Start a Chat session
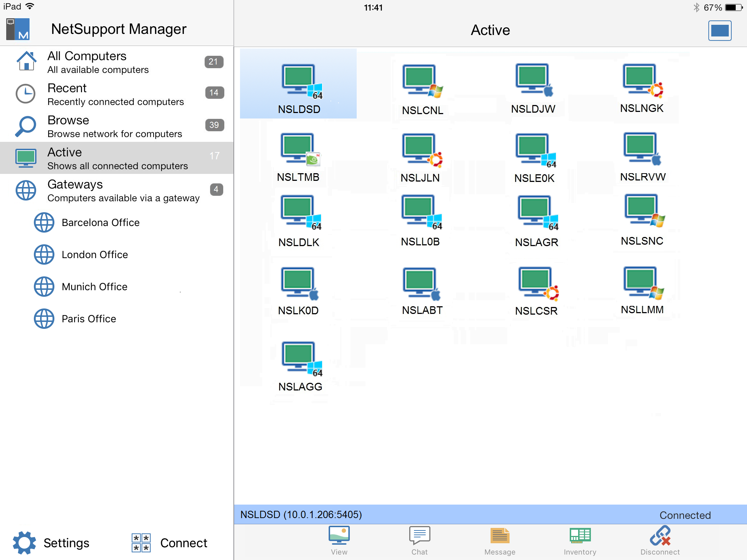Viewport: 747px width, 560px height. click(419, 540)
